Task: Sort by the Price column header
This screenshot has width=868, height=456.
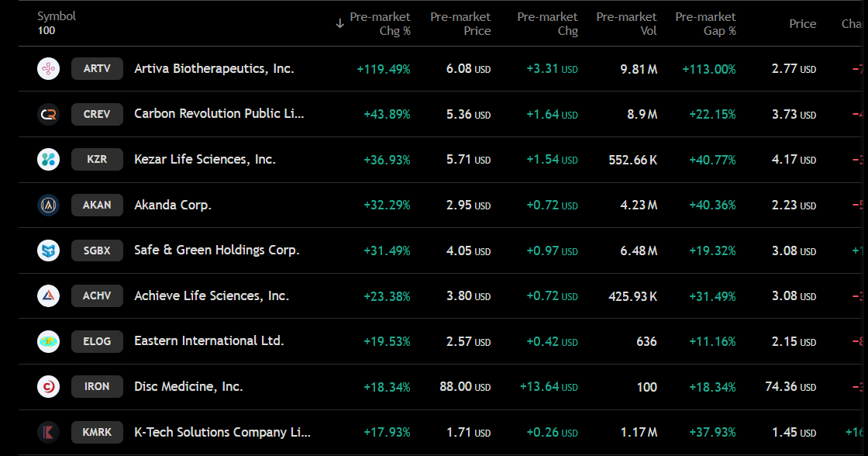Action: (803, 24)
